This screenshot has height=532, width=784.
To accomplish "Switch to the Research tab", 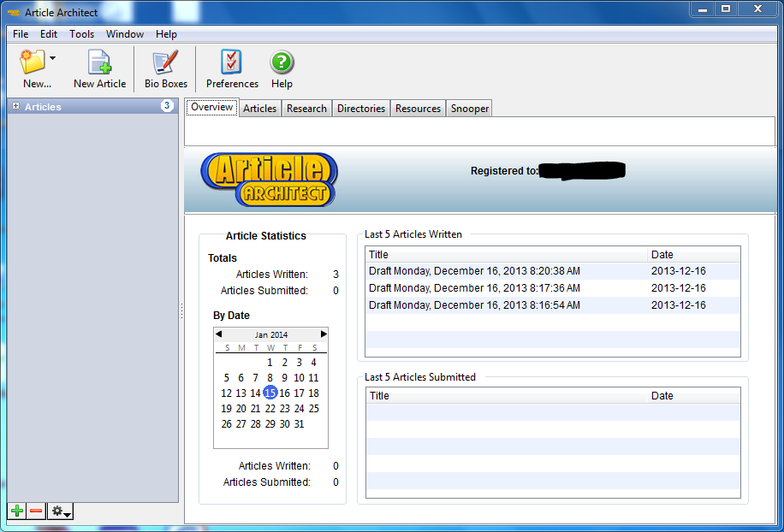I will (x=306, y=109).
